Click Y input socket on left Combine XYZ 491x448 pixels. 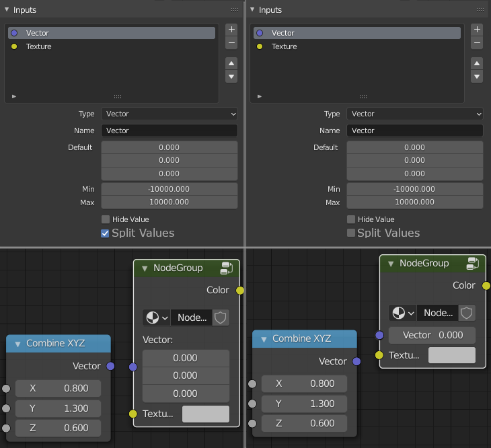(x=6, y=408)
